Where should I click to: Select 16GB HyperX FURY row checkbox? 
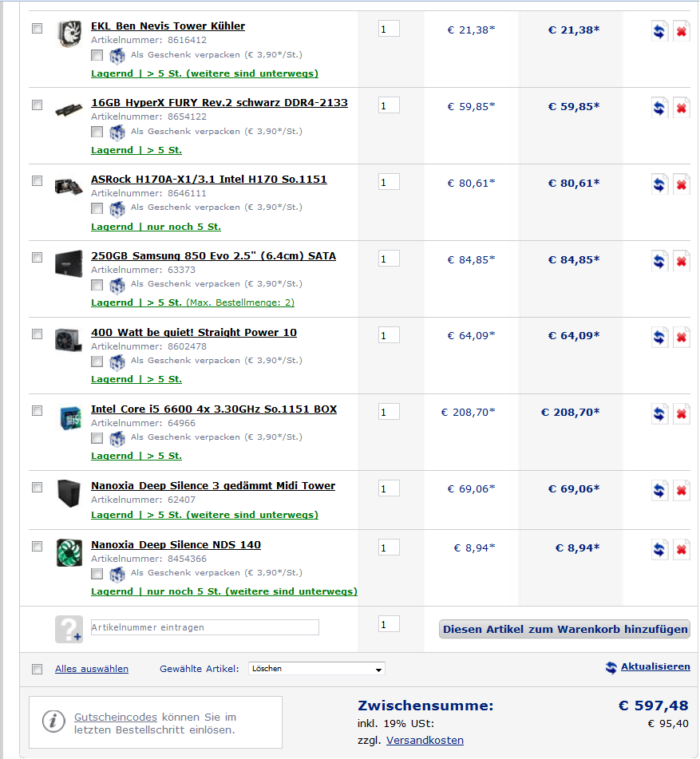pos(38,105)
